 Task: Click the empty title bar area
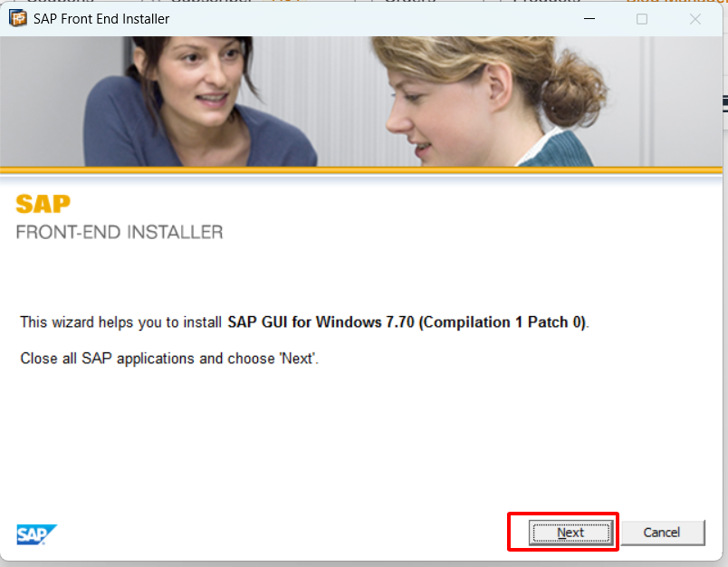(362, 18)
